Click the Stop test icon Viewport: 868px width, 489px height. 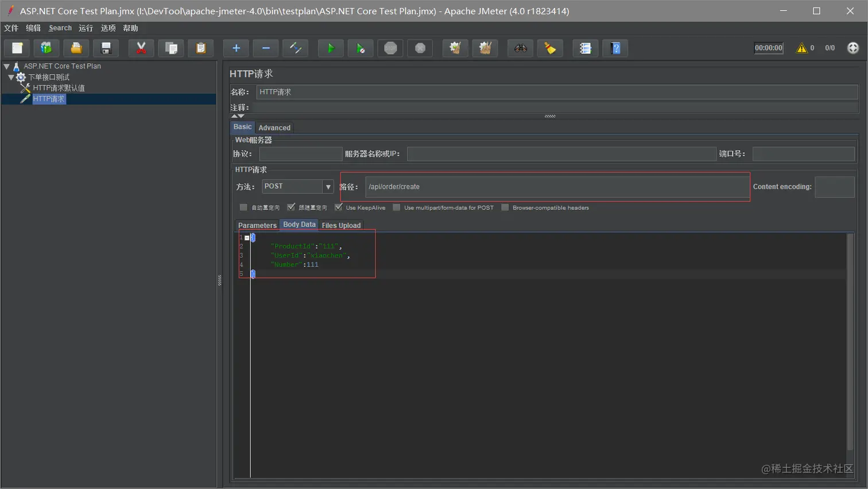point(390,48)
